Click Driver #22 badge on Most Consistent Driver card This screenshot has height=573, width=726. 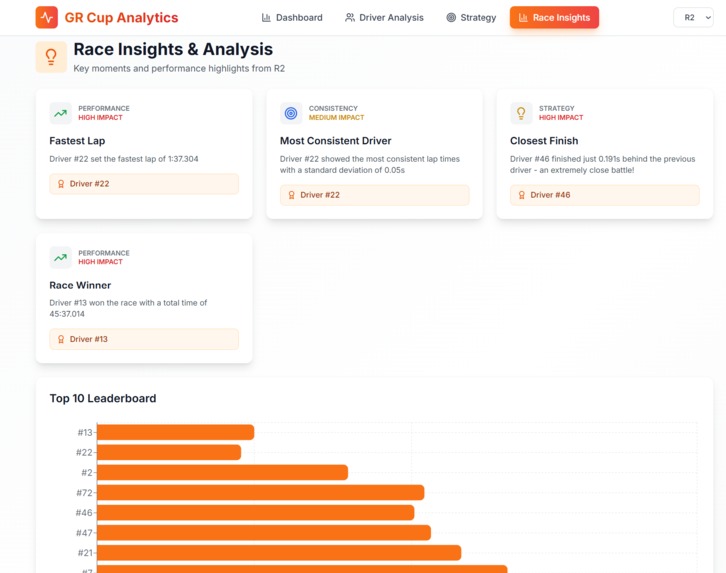click(375, 195)
